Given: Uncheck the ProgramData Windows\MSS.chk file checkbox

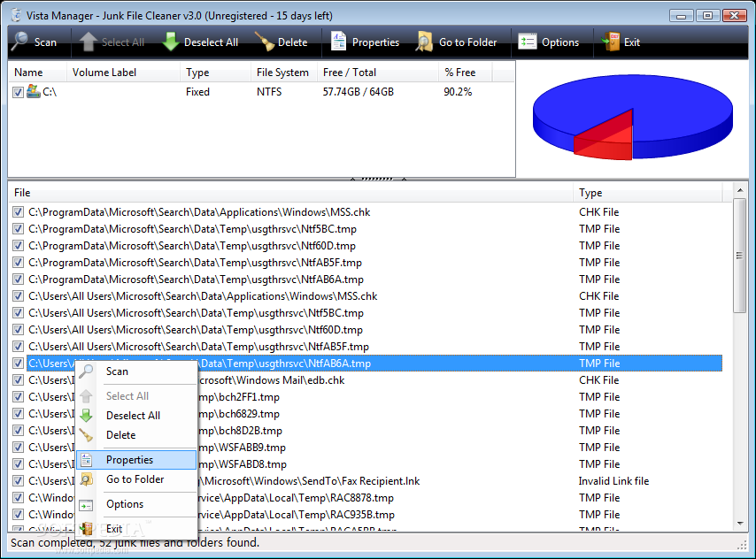Looking at the screenshot, I should 18,212.
